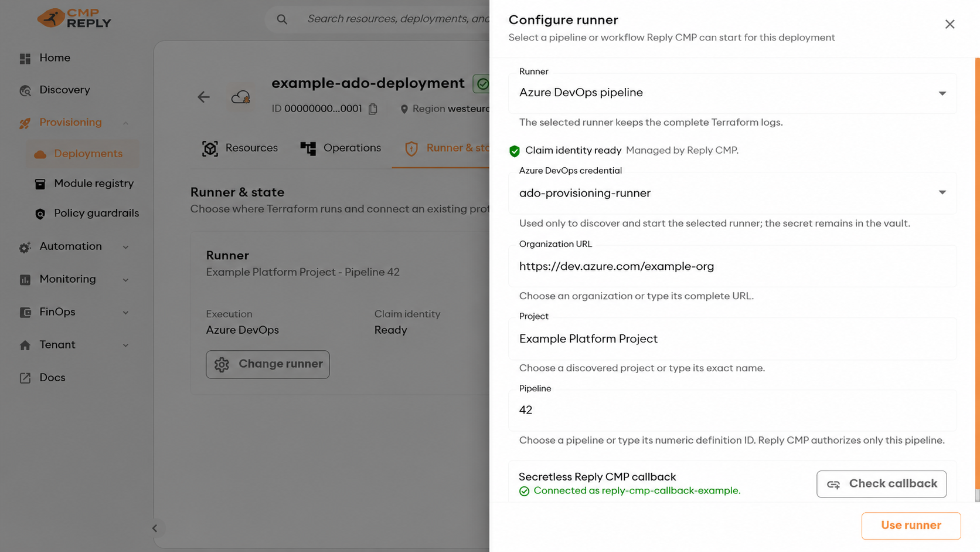The width and height of the screenshot is (980, 552).
Task: Click the Home grid icon
Action: click(25, 59)
